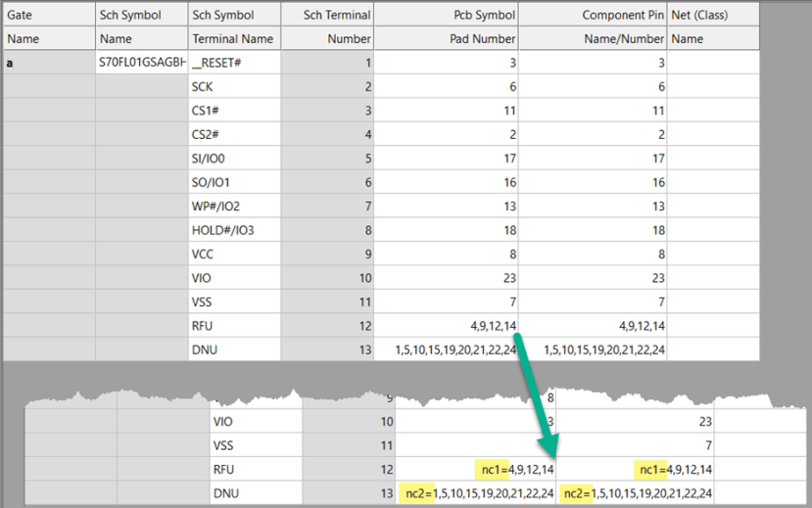Select Pad Number cell '18' in the HOLD#/IO3 row
The height and width of the screenshot is (508, 812).
tap(447, 230)
